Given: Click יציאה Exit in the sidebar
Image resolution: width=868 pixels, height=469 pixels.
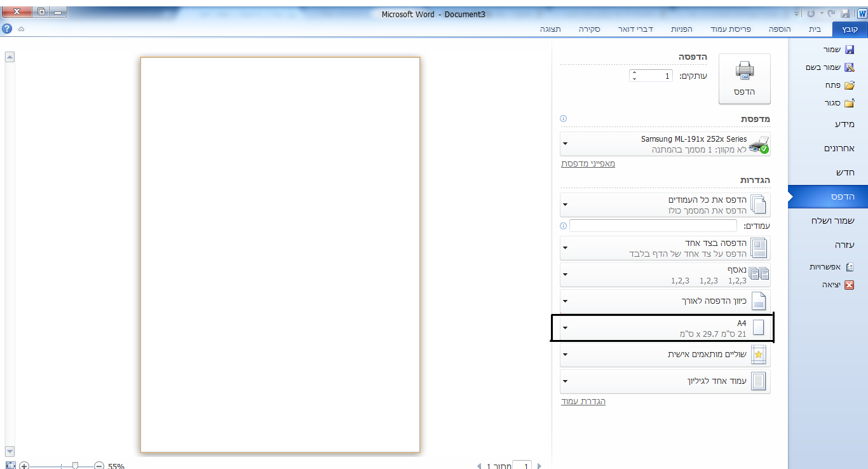Looking at the screenshot, I should (838, 285).
